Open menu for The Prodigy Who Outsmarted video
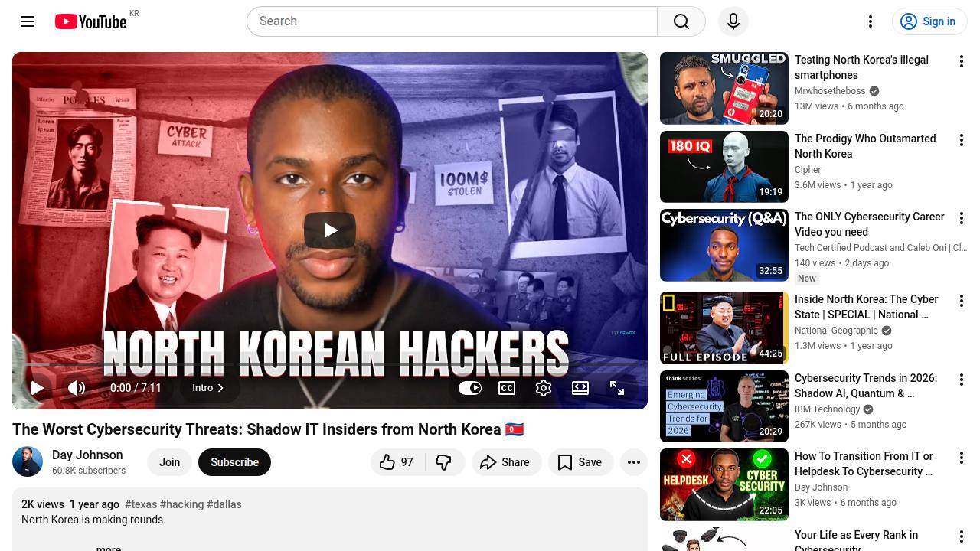This screenshot has height=551, width=980. pyautogui.click(x=962, y=140)
